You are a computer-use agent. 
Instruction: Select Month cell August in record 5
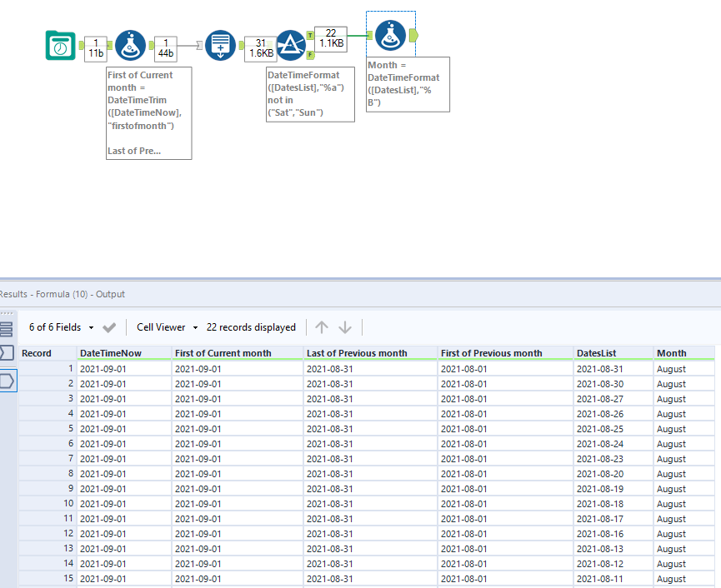[x=684, y=429]
